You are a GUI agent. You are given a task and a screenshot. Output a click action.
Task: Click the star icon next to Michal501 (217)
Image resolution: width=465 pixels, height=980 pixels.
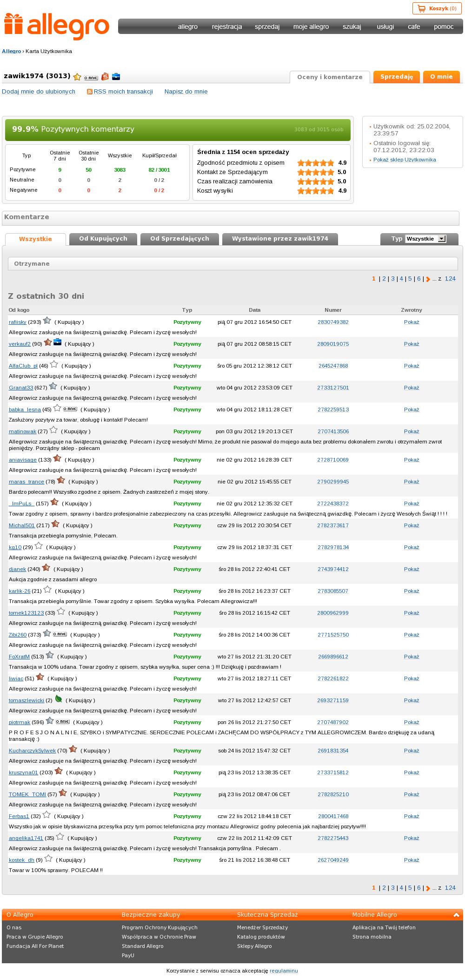55,524
